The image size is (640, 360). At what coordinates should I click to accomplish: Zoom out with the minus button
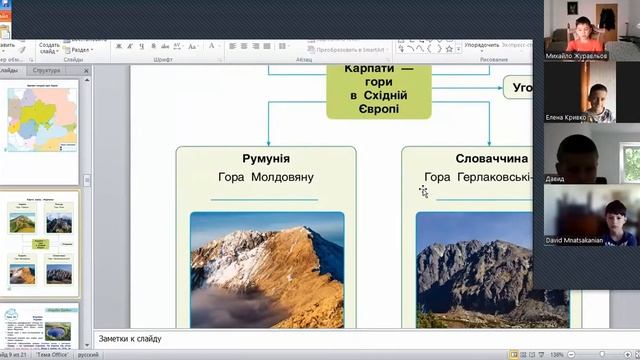[571, 355]
